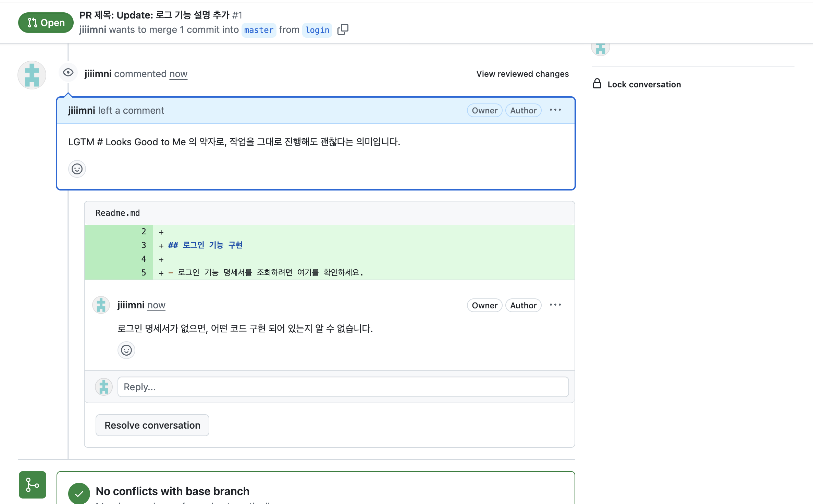Click small avatar next to inline comment

point(101,305)
